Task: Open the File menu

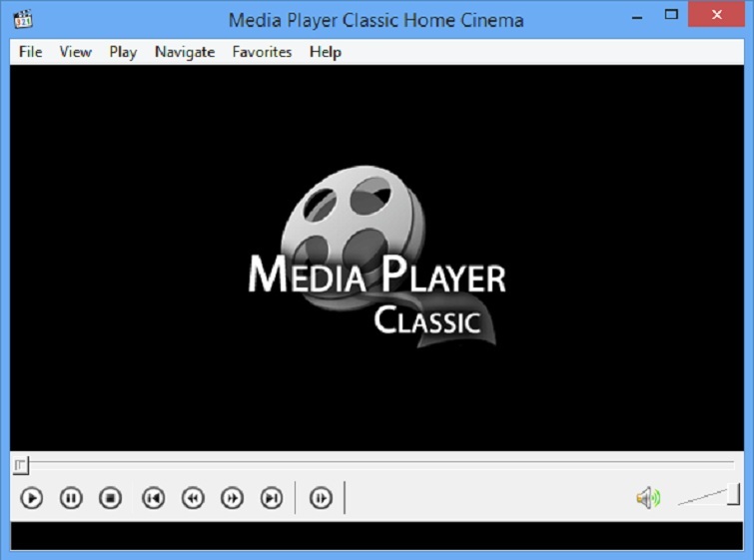Action: click(x=31, y=52)
